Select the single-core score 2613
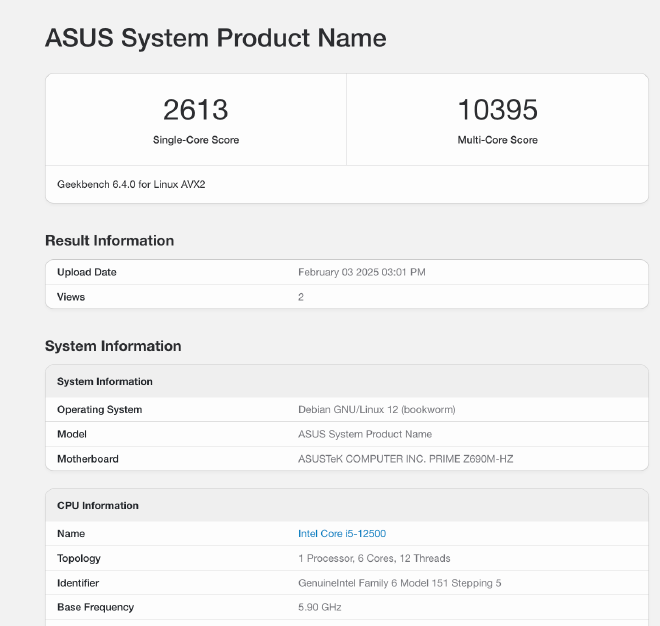660x626 pixels. coord(196,109)
